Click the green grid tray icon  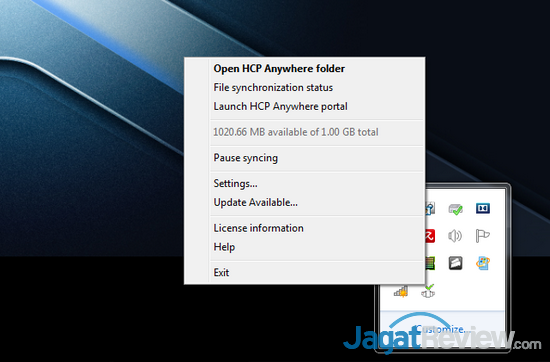coord(430,263)
